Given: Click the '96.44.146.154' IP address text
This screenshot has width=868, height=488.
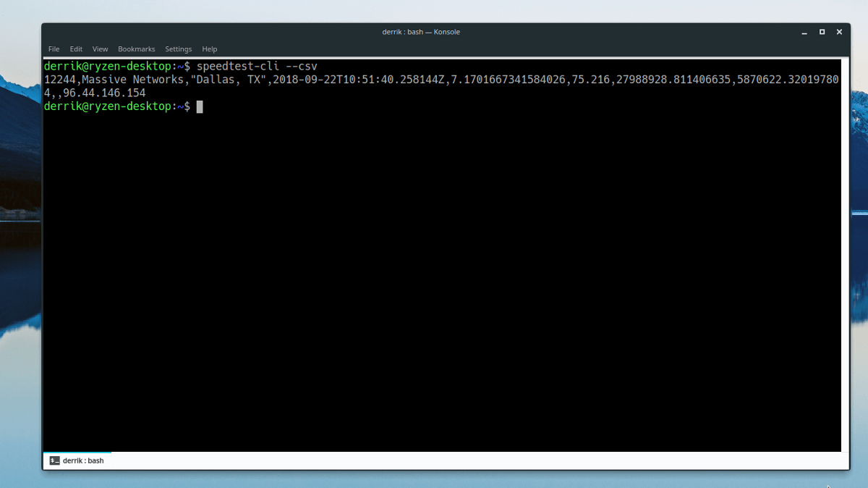Looking at the screenshot, I should pos(104,93).
